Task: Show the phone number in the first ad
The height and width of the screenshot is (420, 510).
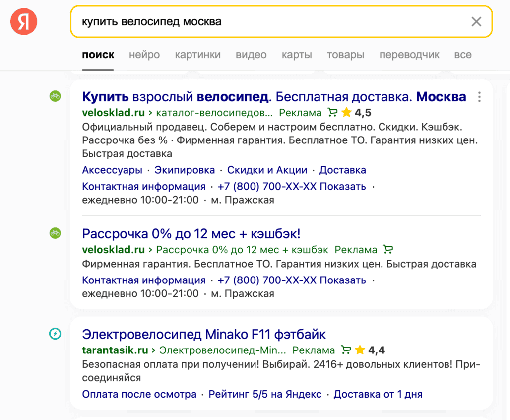Action: pos(292,186)
